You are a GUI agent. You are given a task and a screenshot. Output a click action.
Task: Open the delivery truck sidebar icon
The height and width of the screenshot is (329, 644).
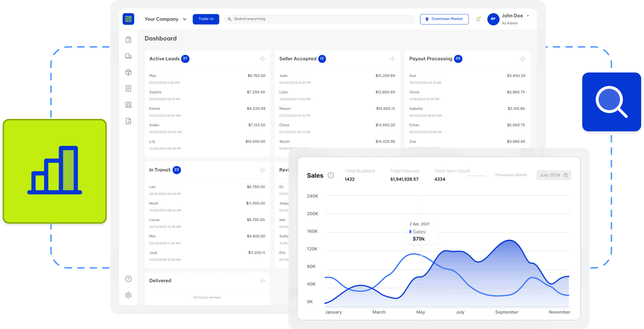(x=128, y=56)
